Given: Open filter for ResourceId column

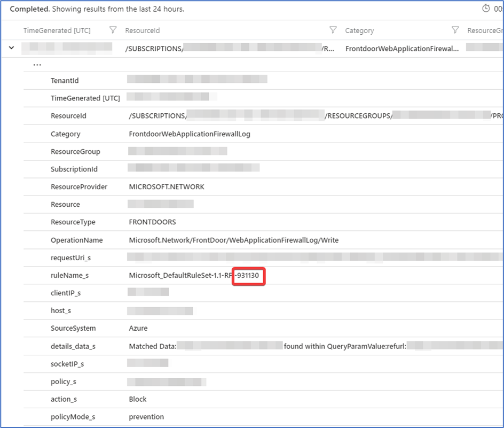Looking at the screenshot, I should 333,30.
